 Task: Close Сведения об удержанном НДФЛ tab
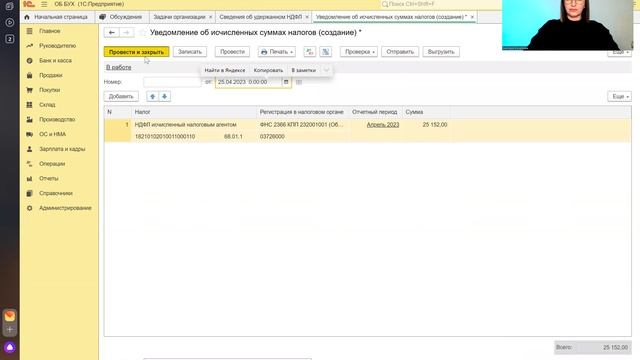[307, 17]
